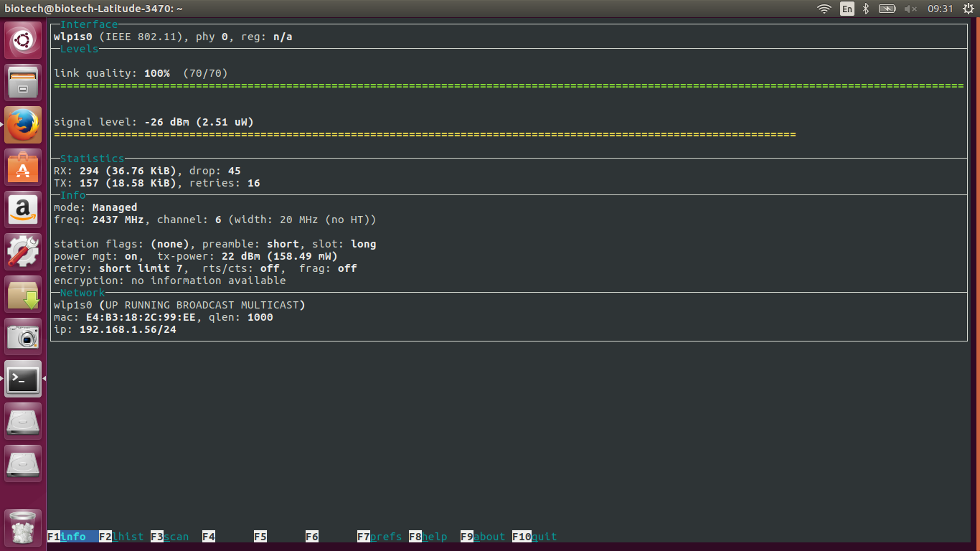Viewport: 980px width, 551px height.
Task: Unmute the volume indicator in the panel
Action: coord(911,9)
